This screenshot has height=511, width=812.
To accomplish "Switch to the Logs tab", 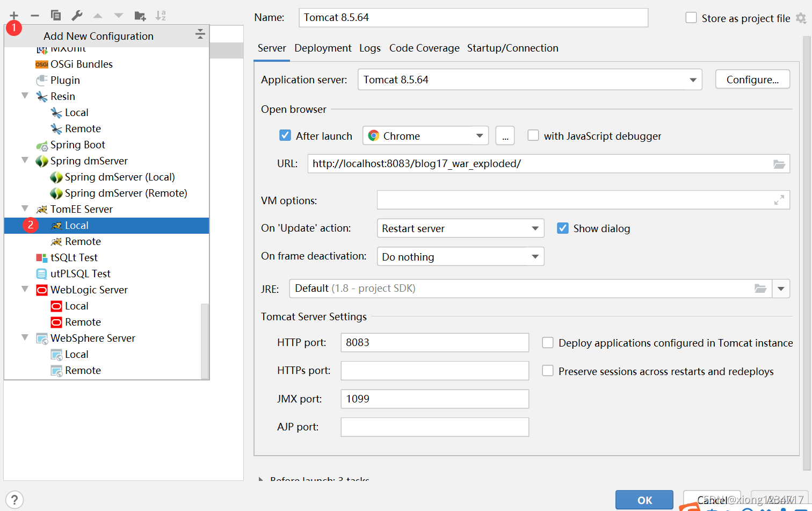I will (x=370, y=48).
